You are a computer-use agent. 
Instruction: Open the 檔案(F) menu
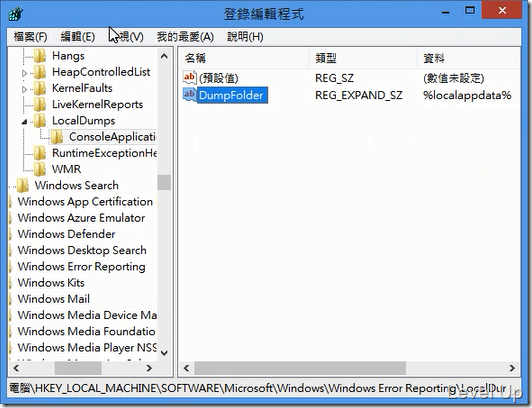(30, 37)
